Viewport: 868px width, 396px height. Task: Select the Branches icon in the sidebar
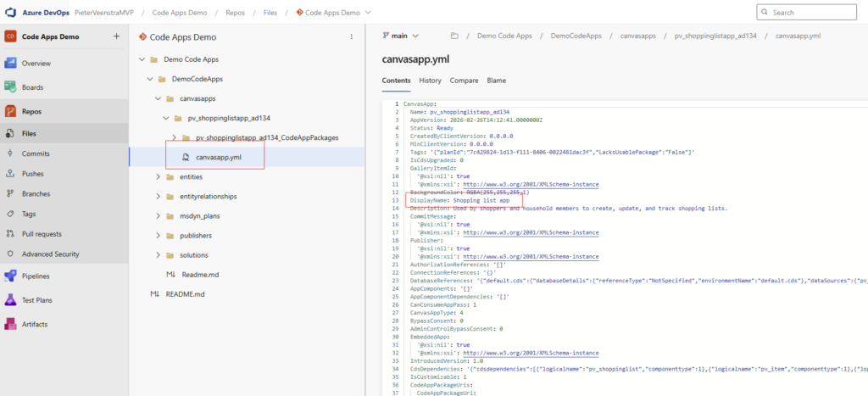pos(10,194)
